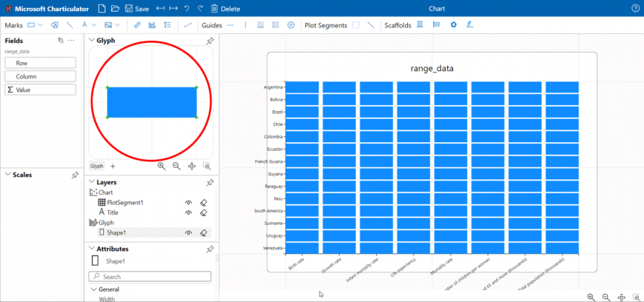Viewport: 644px width, 302px height.
Task: Open the text mark type dropdown
Action: [94, 25]
